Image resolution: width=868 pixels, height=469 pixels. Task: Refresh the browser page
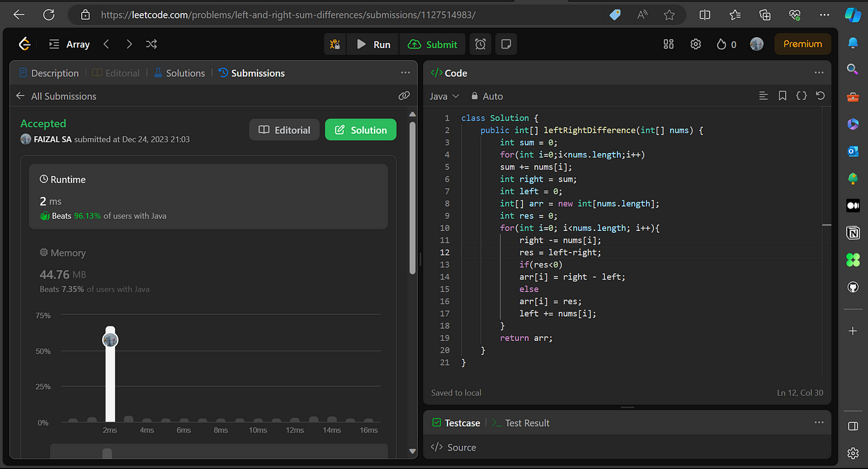pos(49,15)
